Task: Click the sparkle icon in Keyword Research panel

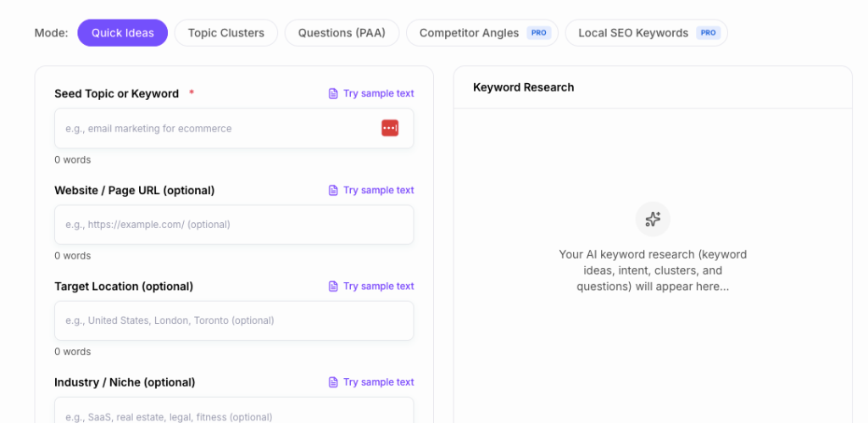Action: click(x=653, y=220)
